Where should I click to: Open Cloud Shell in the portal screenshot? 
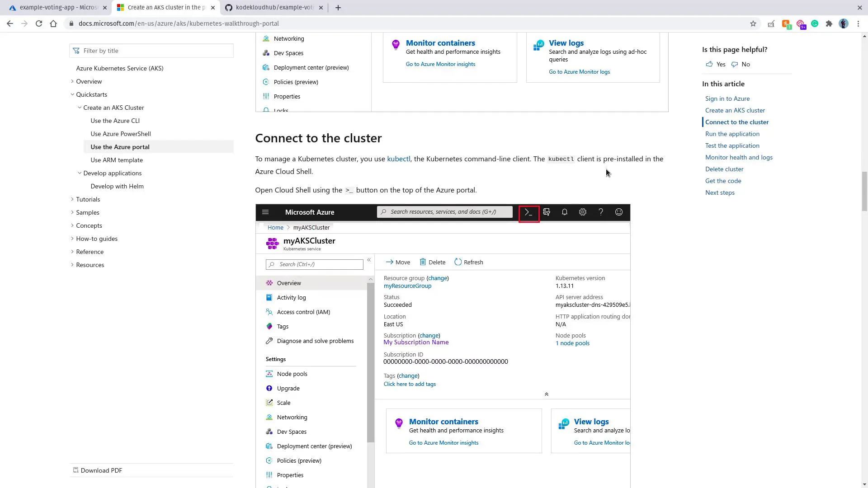point(528,212)
